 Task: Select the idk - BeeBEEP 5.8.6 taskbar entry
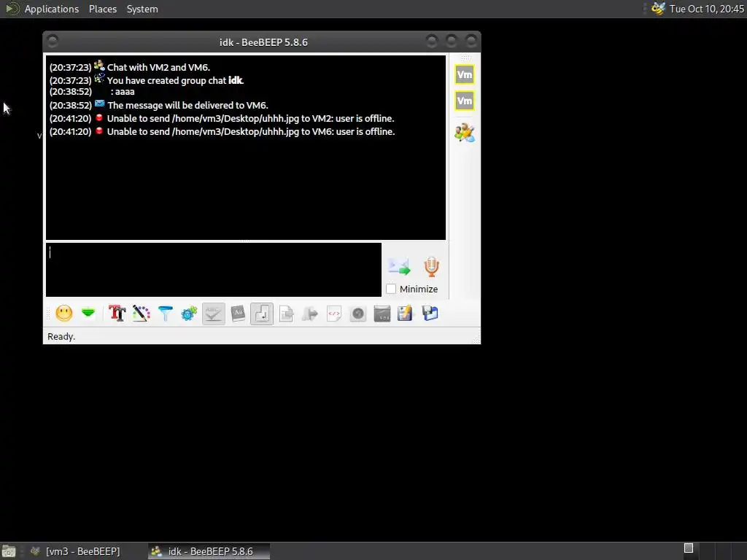(x=209, y=551)
